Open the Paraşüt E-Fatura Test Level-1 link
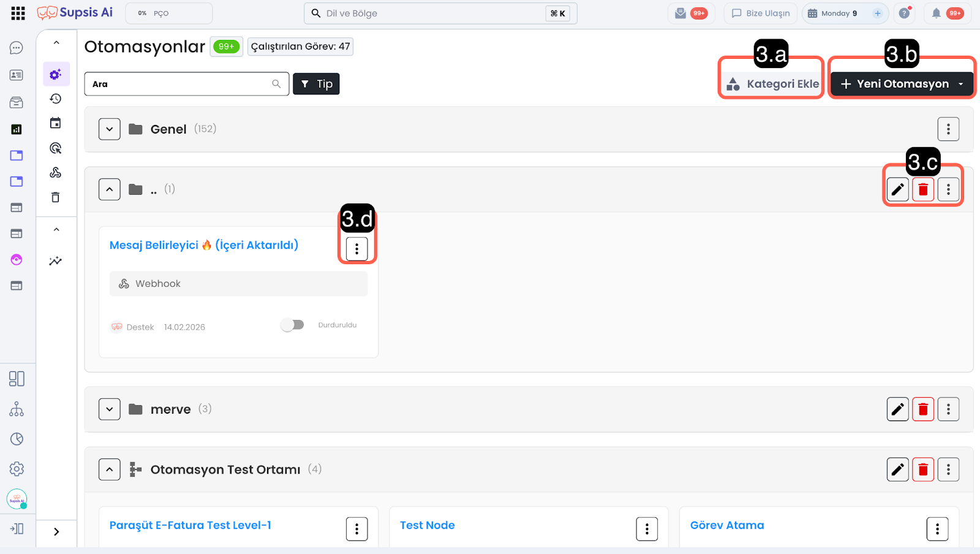This screenshot has width=980, height=554. point(190,525)
